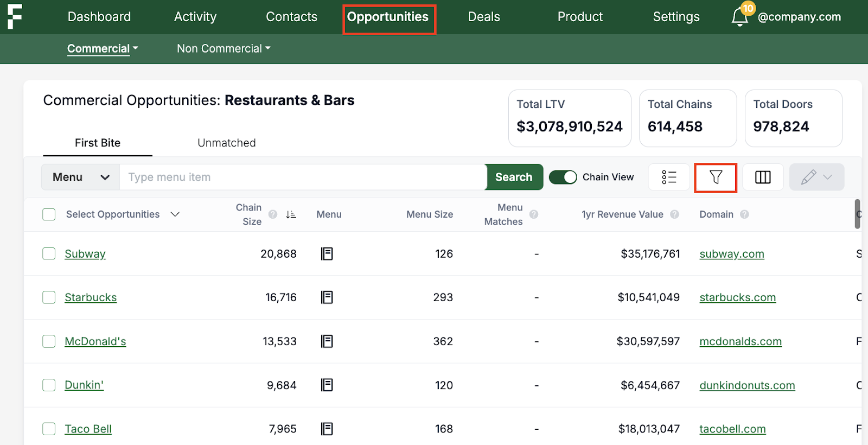
Task: Go to the Dashboard menu
Action: pyautogui.click(x=99, y=17)
